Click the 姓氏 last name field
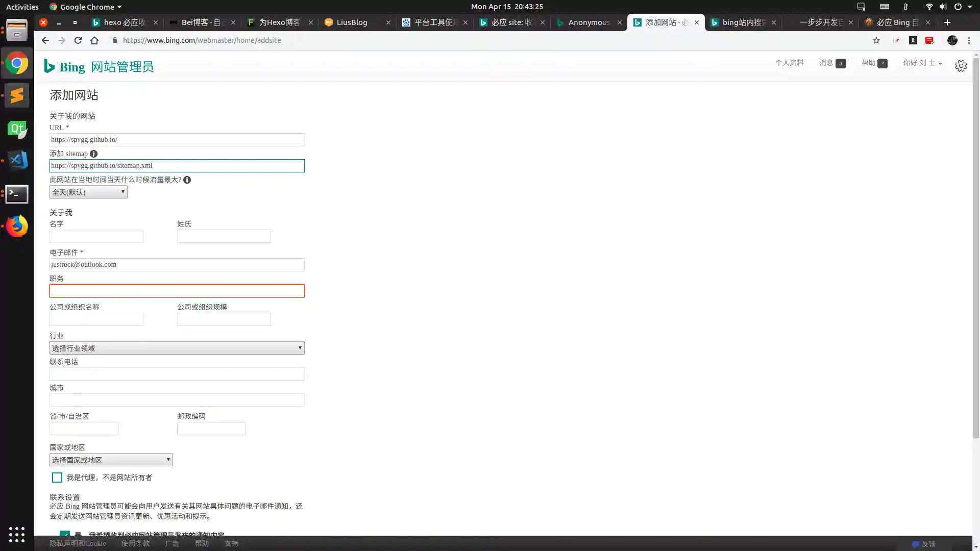 pyautogui.click(x=224, y=236)
